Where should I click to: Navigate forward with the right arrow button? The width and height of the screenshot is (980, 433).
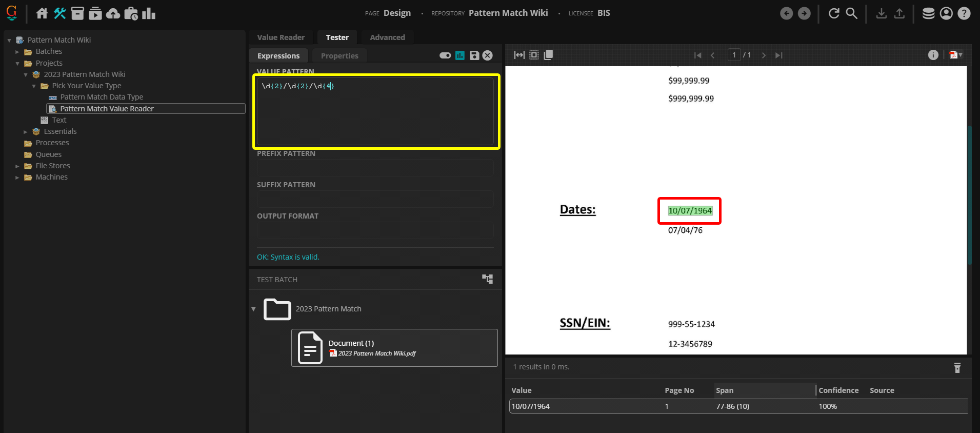[x=805, y=13]
